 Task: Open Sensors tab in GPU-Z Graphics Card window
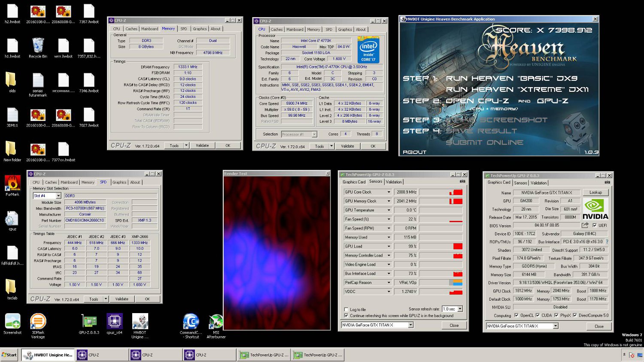point(520,183)
